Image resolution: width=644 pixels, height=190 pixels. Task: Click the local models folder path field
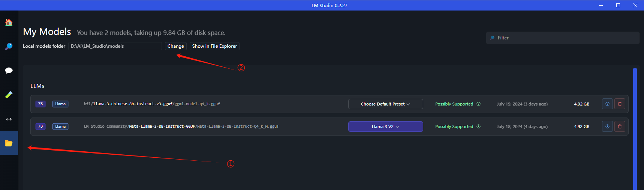115,46
